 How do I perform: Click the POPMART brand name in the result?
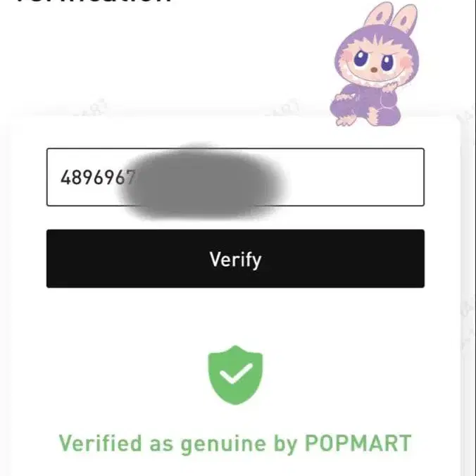tap(358, 444)
